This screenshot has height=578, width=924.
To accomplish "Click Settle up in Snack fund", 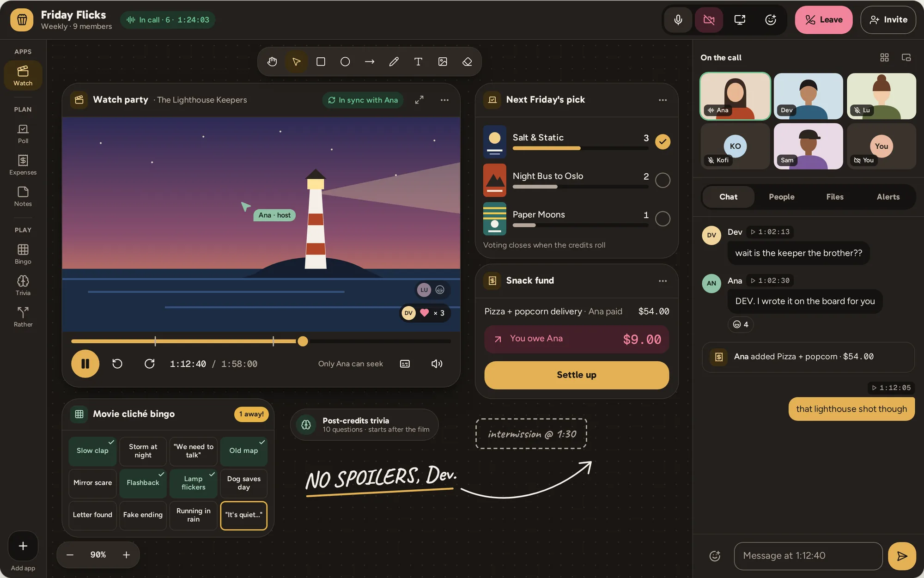I will 576,375.
